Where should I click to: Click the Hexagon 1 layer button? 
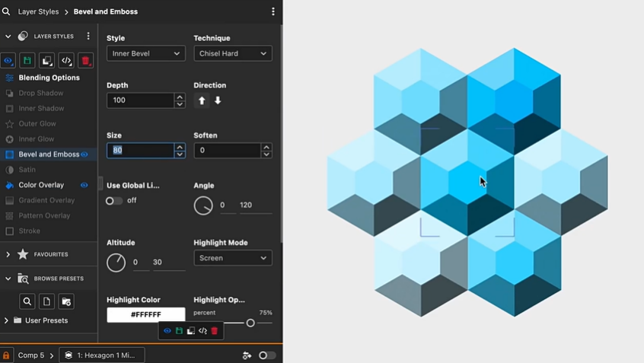coord(102,355)
